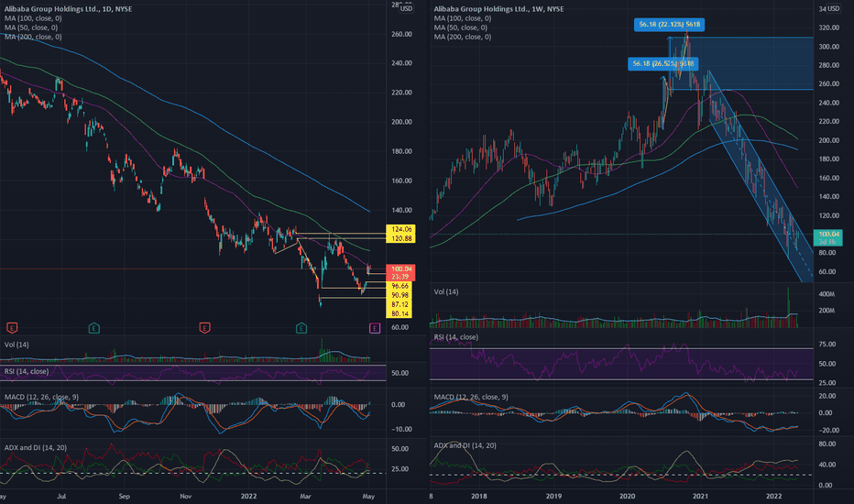854x504 pixels.
Task: Click the yellow 90.98 price level label
Action: point(400,295)
